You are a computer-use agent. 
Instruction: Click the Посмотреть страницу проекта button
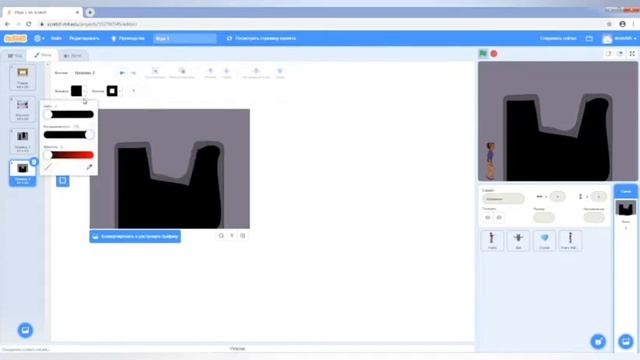261,38
